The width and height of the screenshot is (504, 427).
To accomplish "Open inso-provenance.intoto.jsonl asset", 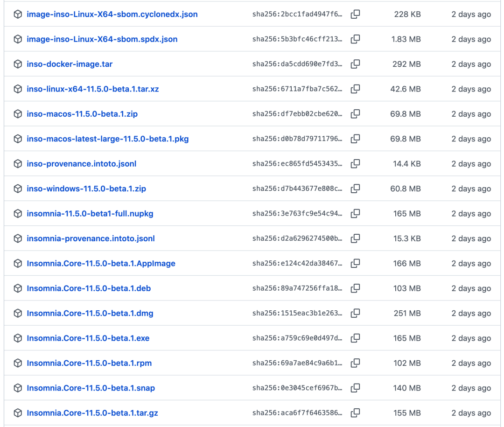I will [81, 164].
